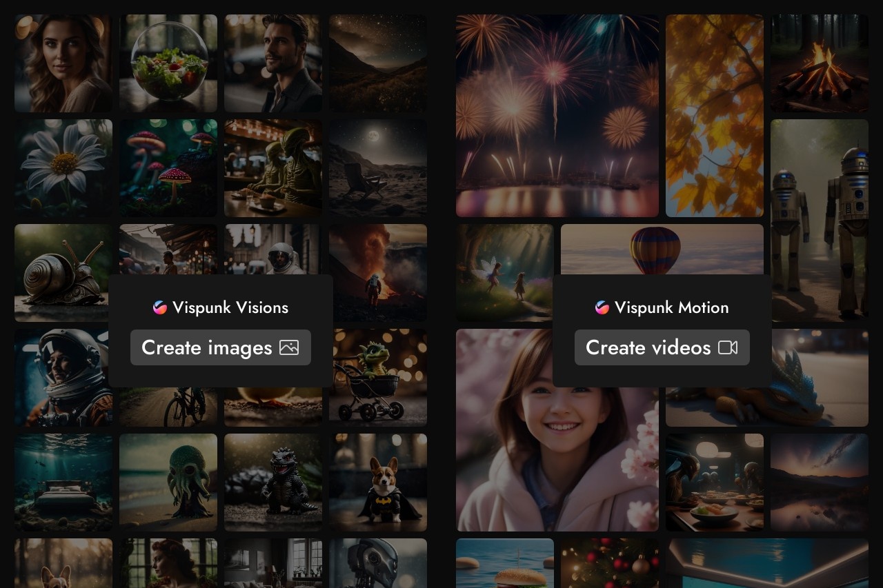
Task: Open the wavy-haired woman portrait thumbnail
Action: pyautogui.click(x=63, y=63)
